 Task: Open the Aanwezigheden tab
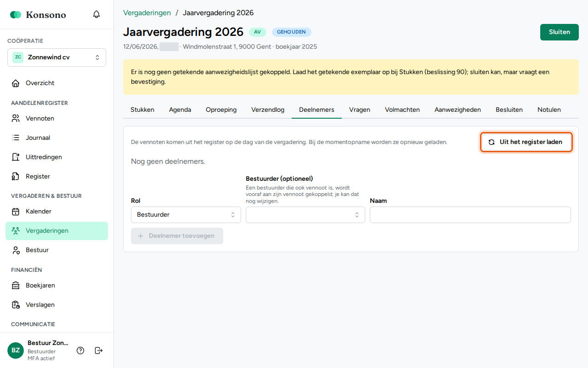458,110
